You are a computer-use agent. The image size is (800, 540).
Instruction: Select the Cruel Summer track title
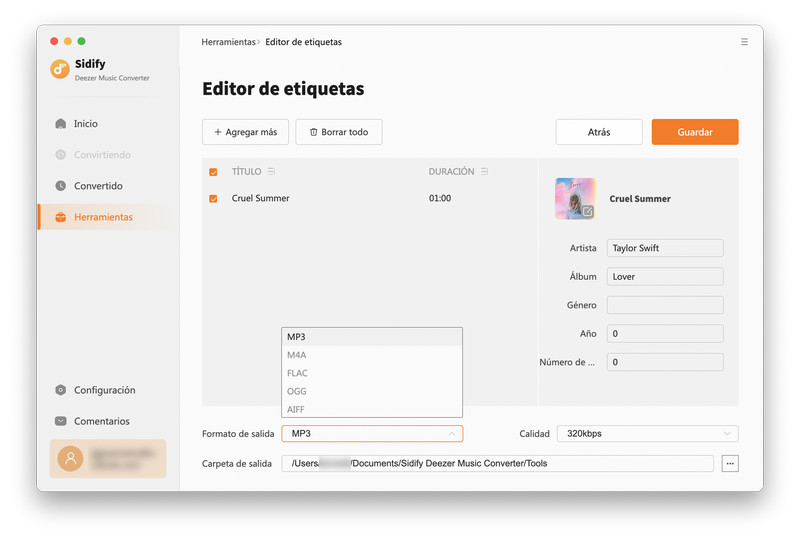(260, 199)
